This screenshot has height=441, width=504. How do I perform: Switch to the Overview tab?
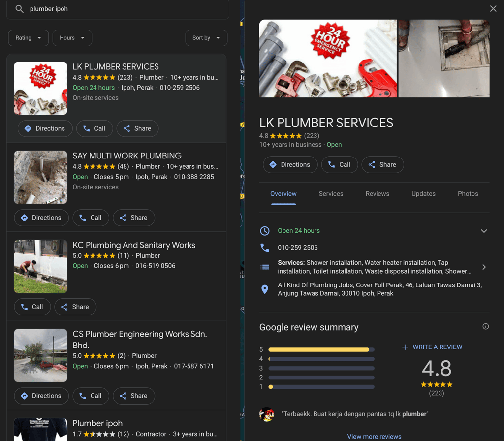pyautogui.click(x=283, y=194)
